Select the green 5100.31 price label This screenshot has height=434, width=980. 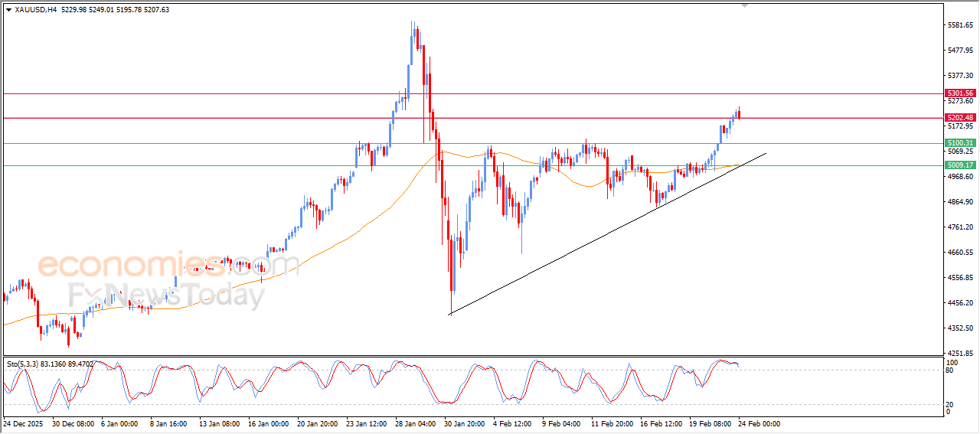[x=959, y=143]
